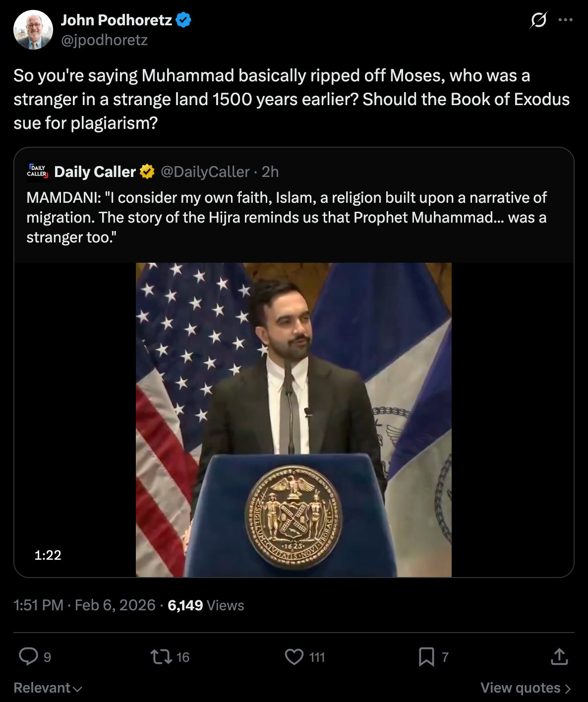Image resolution: width=588 pixels, height=702 pixels.
Task: Play the quoted Mamdani video
Action: pos(294,419)
